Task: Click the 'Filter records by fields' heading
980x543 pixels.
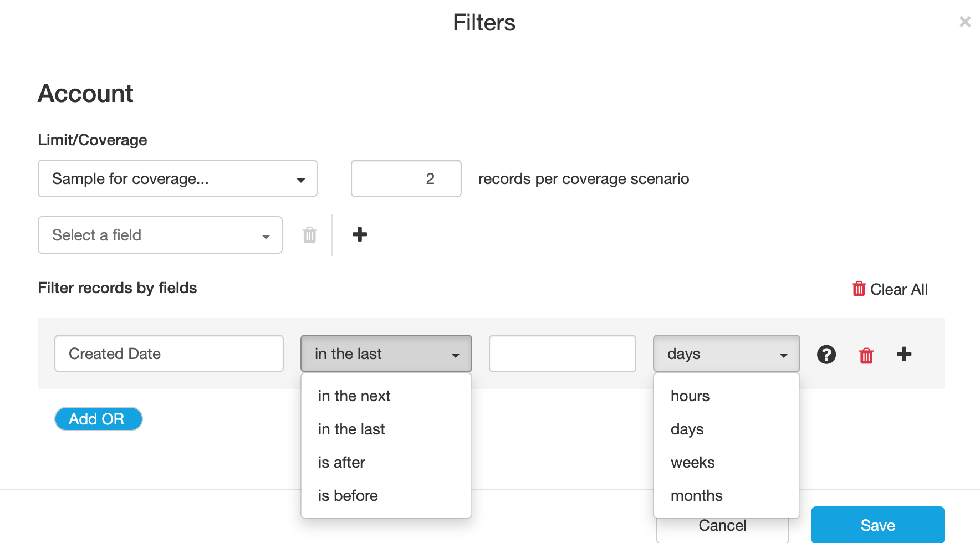Action: [x=118, y=288]
